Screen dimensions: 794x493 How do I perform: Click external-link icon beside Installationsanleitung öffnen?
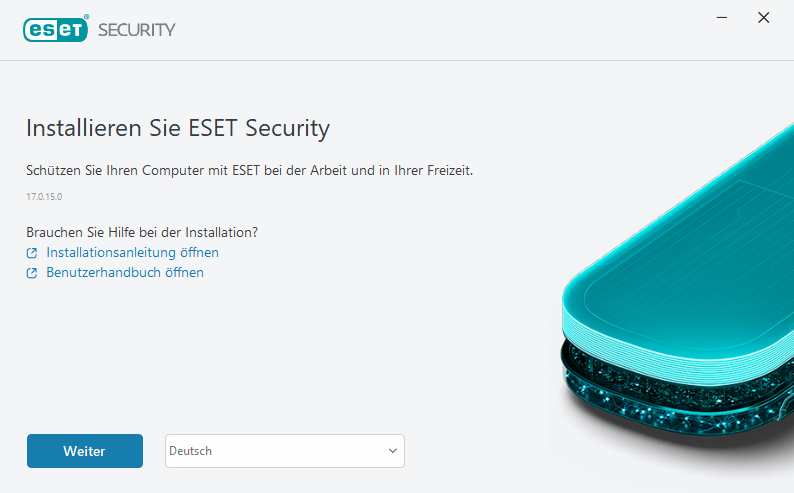click(32, 253)
